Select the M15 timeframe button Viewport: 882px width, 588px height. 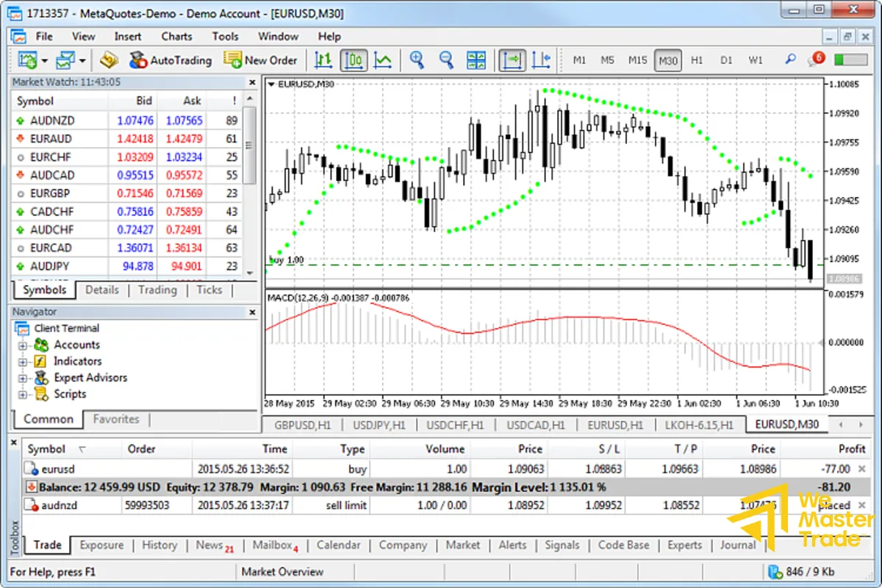click(x=637, y=60)
